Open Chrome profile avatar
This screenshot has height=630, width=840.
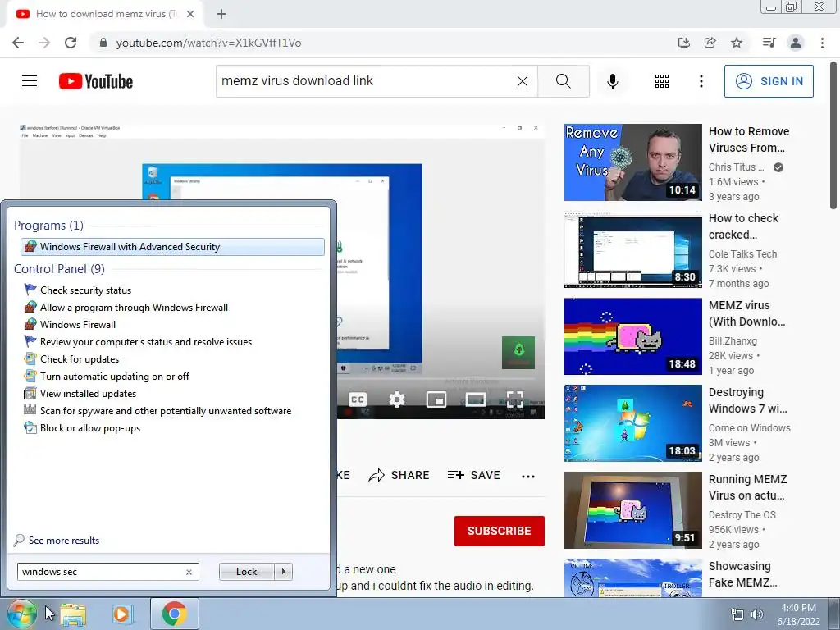796,43
